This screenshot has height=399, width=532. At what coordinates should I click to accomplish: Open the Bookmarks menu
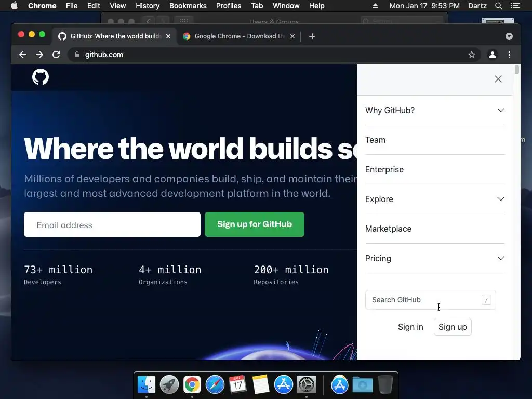(x=188, y=6)
